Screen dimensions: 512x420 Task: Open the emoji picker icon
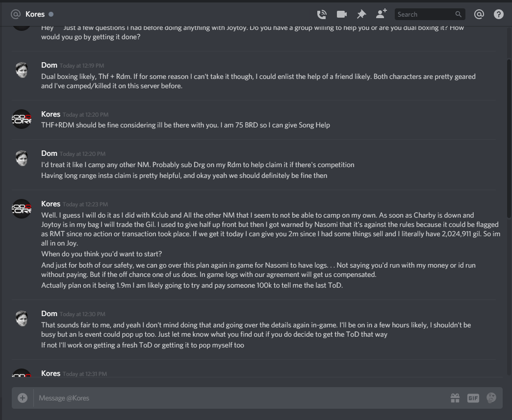tap(491, 398)
